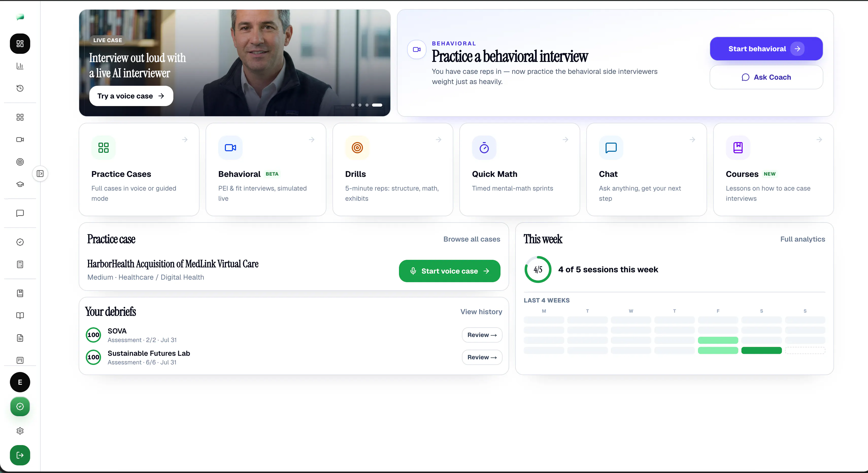Click Medium Healthcare Digital Health subtitle
868x473 pixels.
pyautogui.click(x=146, y=277)
